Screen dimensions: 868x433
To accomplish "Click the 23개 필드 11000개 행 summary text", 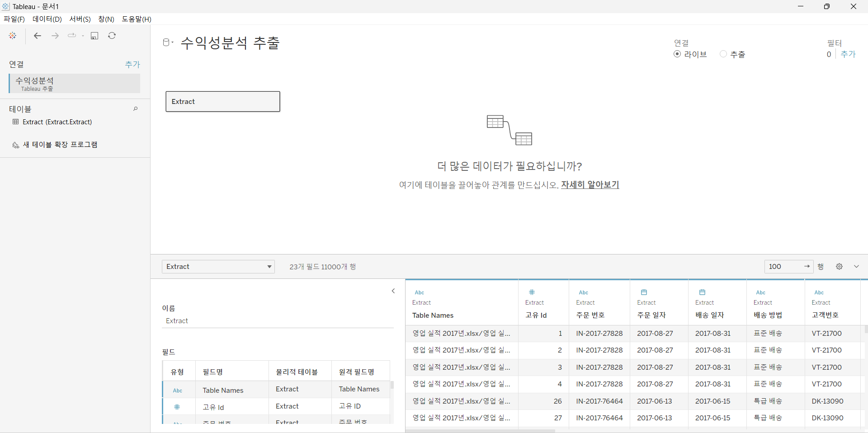I will point(323,267).
